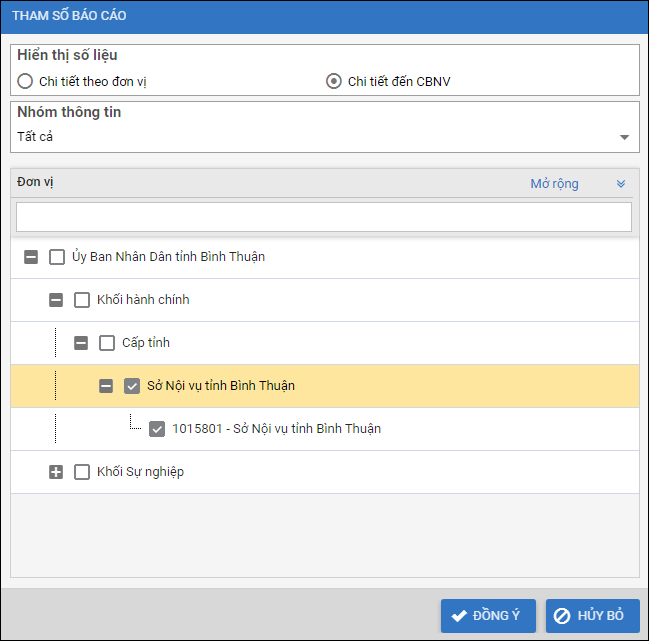Collapse highlighted 'Sở Nội vụ tỉnh Bình Thuận' node

[x=106, y=386]
